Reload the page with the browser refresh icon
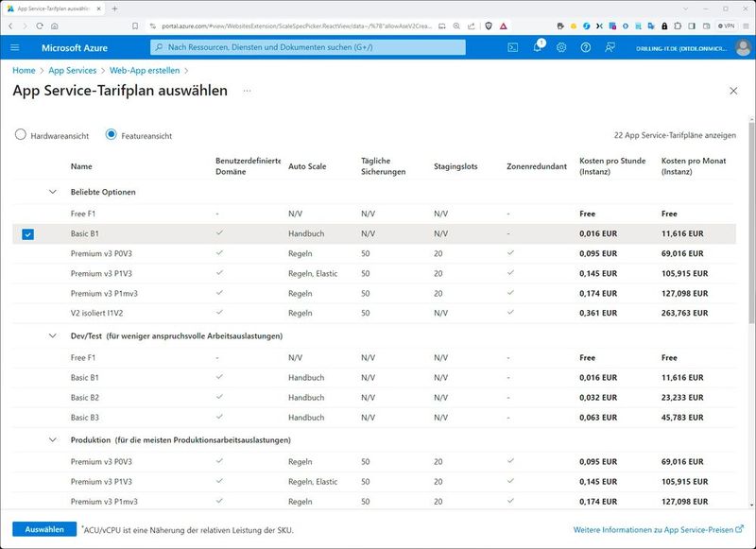Viewport: 756px width, 549px height. tap(40, 26)
